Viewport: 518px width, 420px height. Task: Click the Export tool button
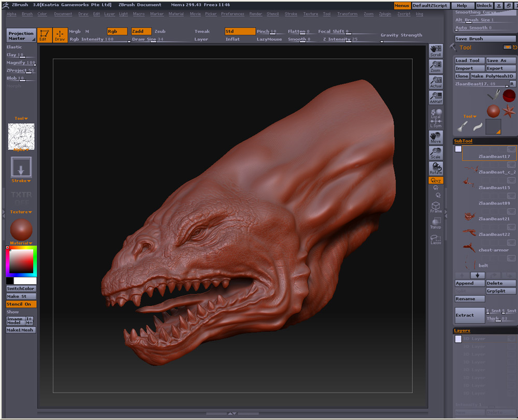point(501,68)
